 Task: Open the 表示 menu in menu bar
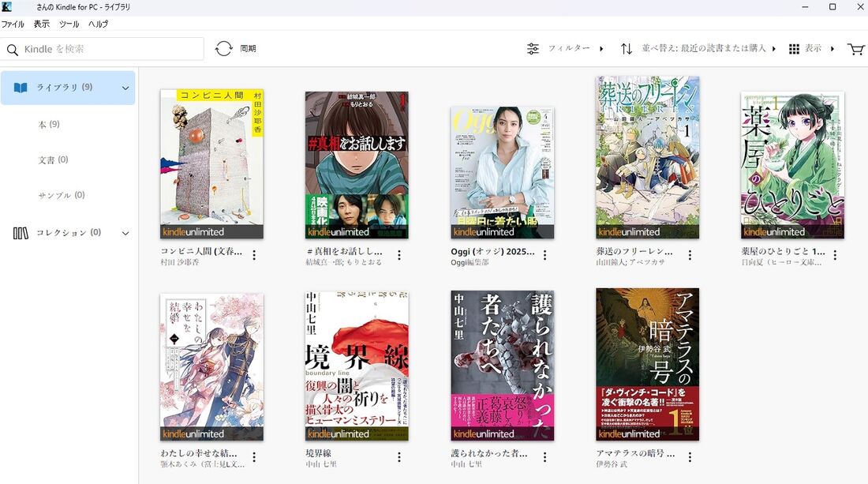42,24
